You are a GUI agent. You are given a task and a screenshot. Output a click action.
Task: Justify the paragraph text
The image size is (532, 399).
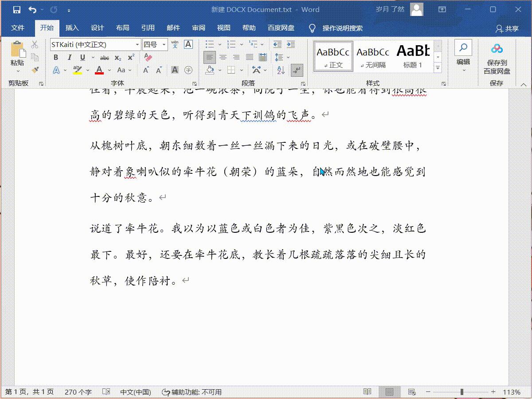(x=250, y=57)
